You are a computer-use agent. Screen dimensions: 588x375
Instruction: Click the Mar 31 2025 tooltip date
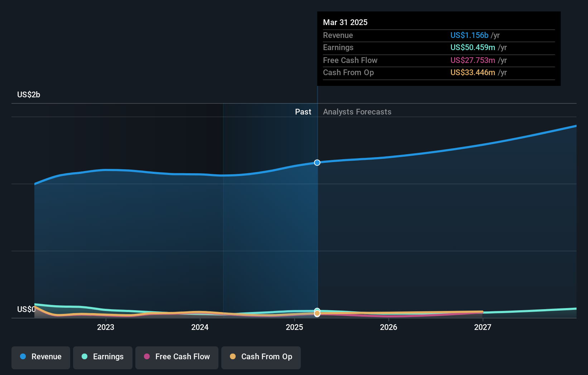click(345, 22)
